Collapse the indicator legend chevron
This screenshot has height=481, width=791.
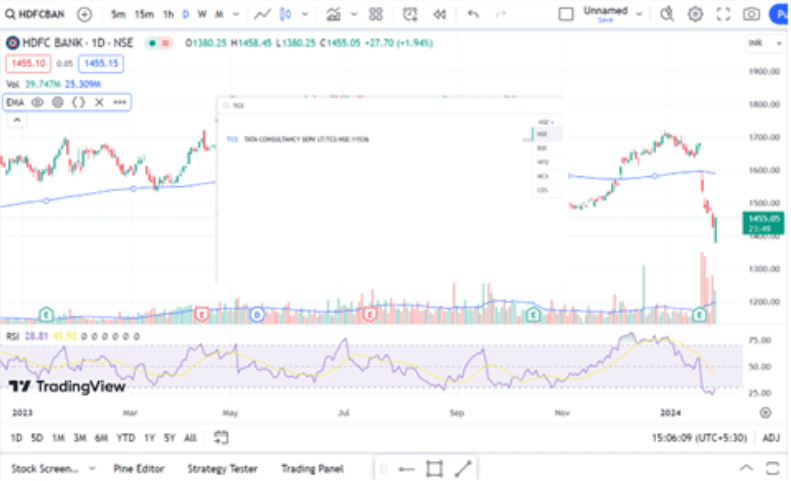17,120
